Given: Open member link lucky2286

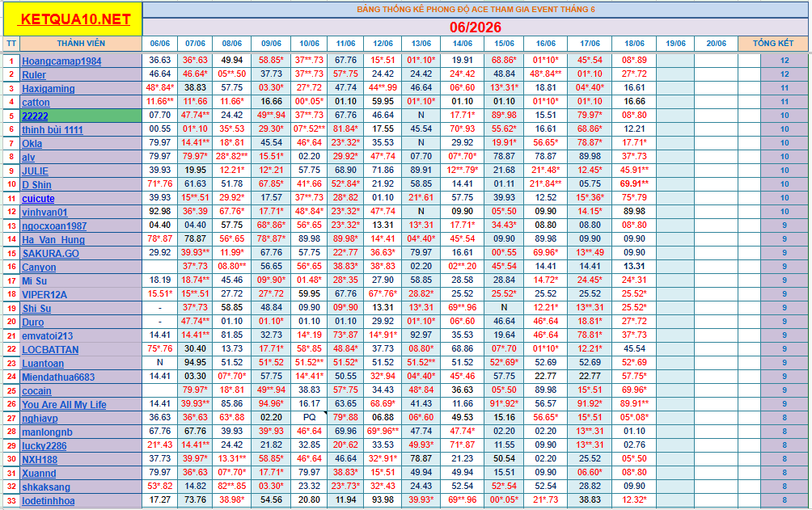Looking at the screenshot, I should (44, 446).
